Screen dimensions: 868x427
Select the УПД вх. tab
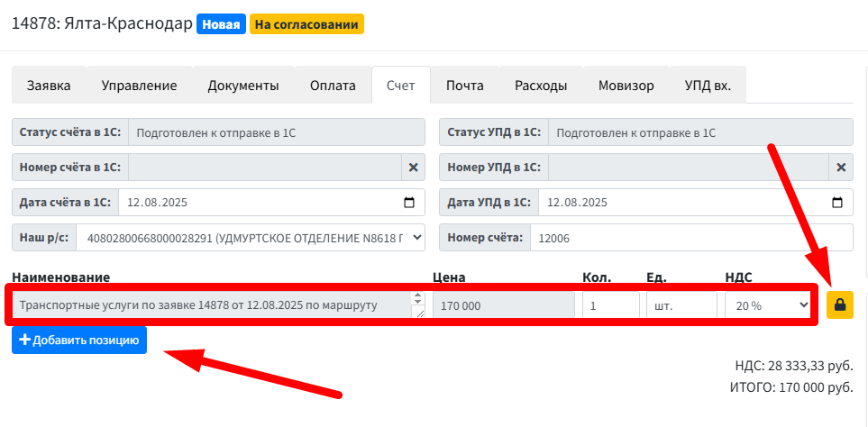pyautogui.click(x=708, y=86)
